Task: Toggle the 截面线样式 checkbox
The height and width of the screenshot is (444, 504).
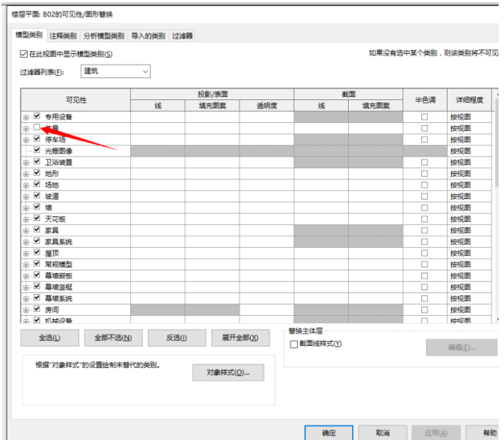Action: [294, 345]
